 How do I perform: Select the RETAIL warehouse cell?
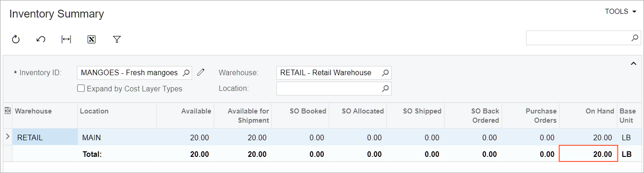[45, 137]
